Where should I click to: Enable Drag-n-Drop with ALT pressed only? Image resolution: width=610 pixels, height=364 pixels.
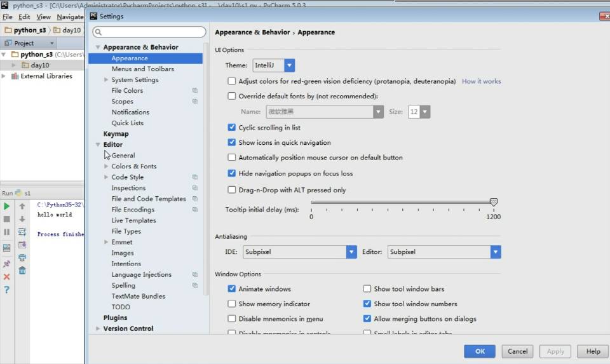pyautogui.click(x=231, y=190)
